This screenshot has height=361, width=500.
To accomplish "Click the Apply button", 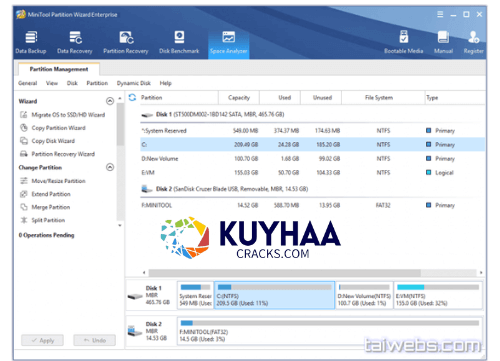I will (42, 340).
